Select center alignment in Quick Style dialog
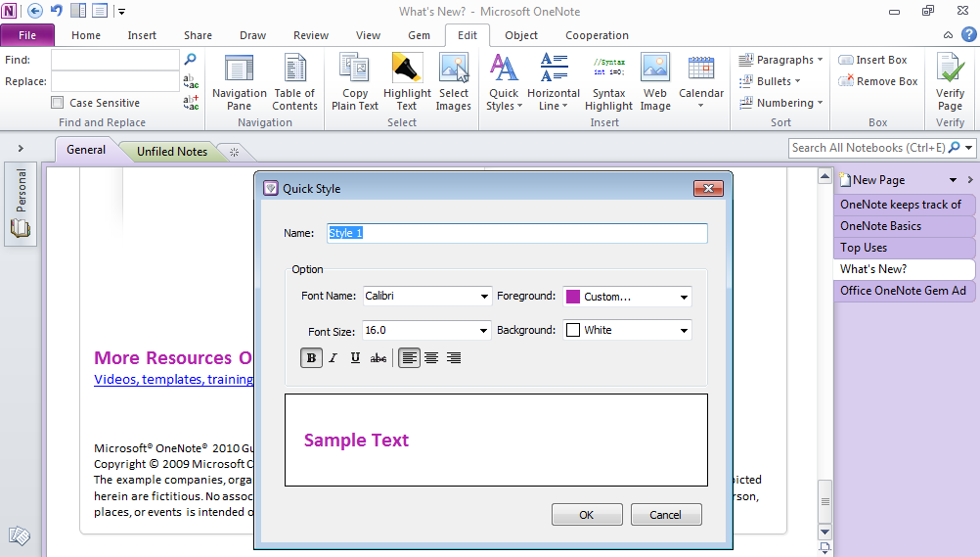Viewport: 980px width, 557px height. click(431, 358)
